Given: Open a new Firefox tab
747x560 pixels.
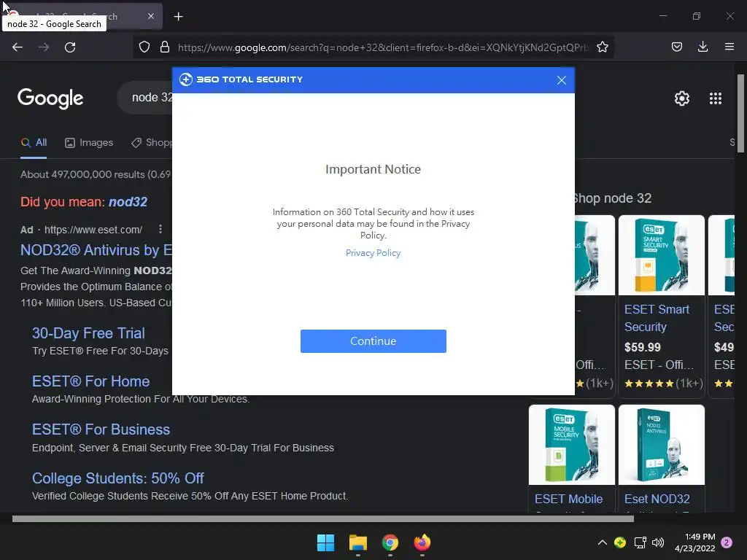Looking at the screenshot, I should pos(178,17).
